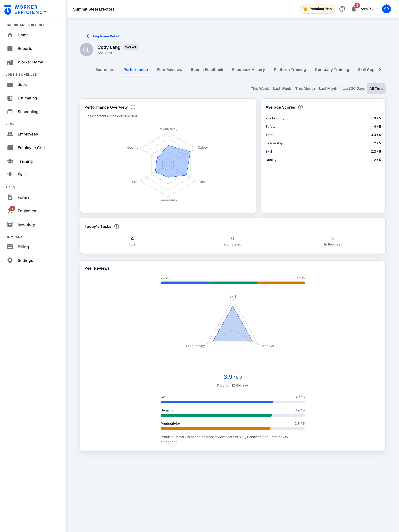Select the This Month time filter

(x=305, y=89)
